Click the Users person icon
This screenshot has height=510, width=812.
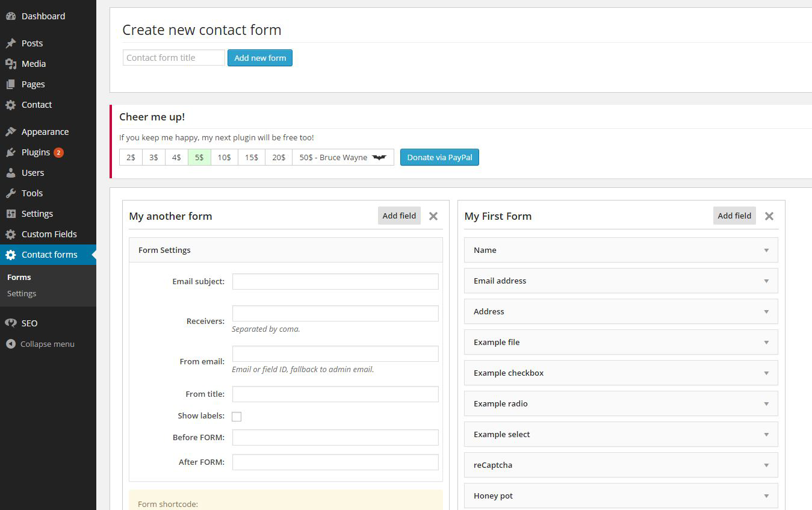(10, 173)
